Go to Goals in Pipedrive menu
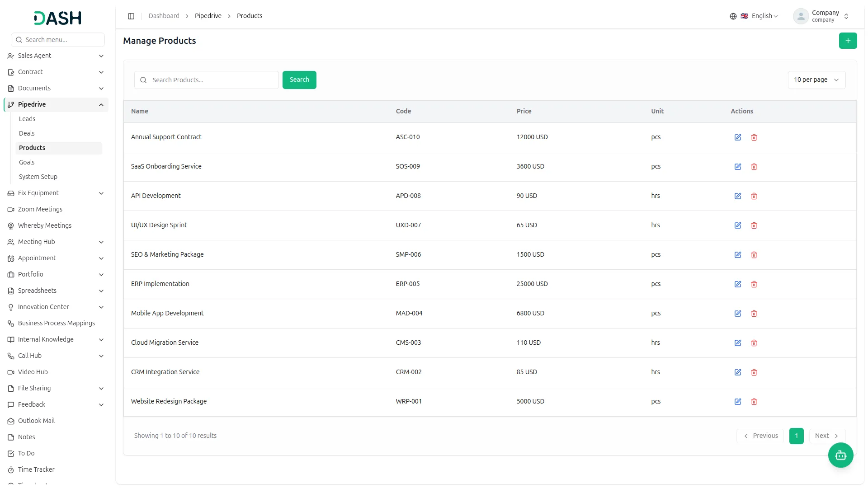 click(27, 162)
